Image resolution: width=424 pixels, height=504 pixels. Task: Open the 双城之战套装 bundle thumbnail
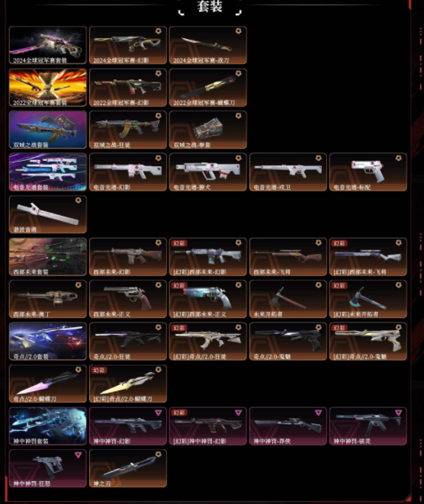(48, 130)
